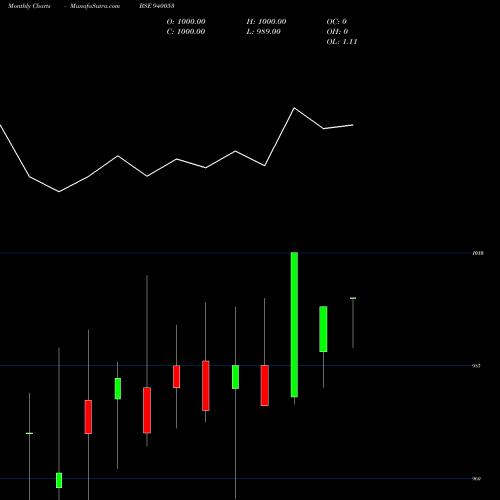Click the 'MunafaSutra.com' label
Viewport: 500px width, 500px height.
click(x=95, y=6)
